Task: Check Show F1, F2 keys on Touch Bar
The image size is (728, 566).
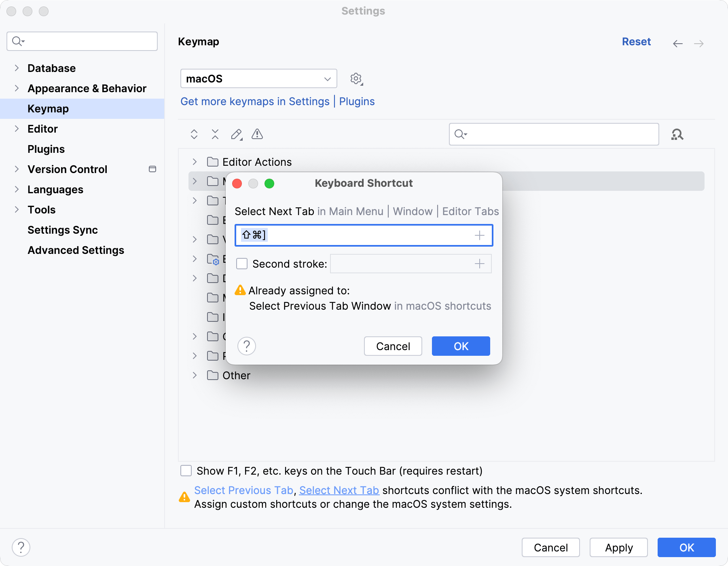Action: (186, 471)
